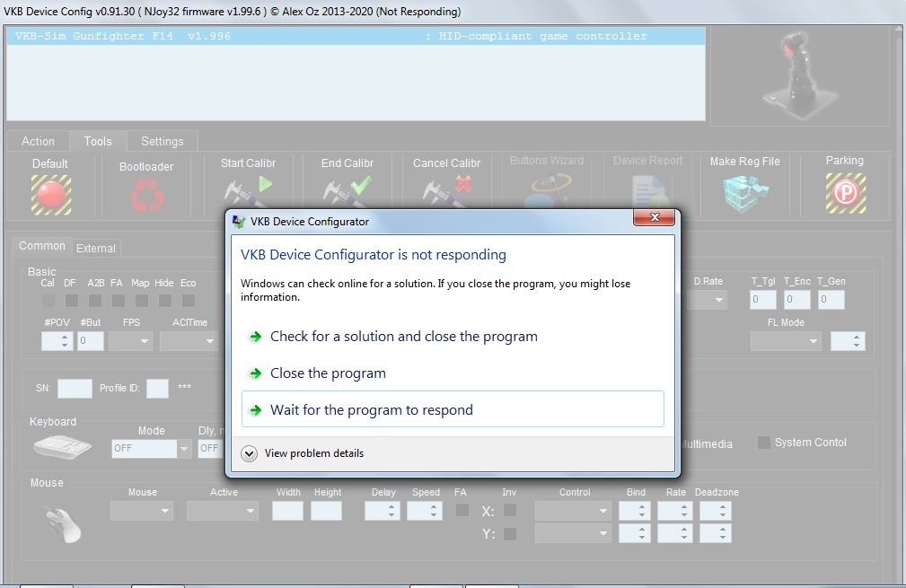Open the FL Mode dropdown
The height and width of the screenshot is (588, 906).
tap(786, 341)
